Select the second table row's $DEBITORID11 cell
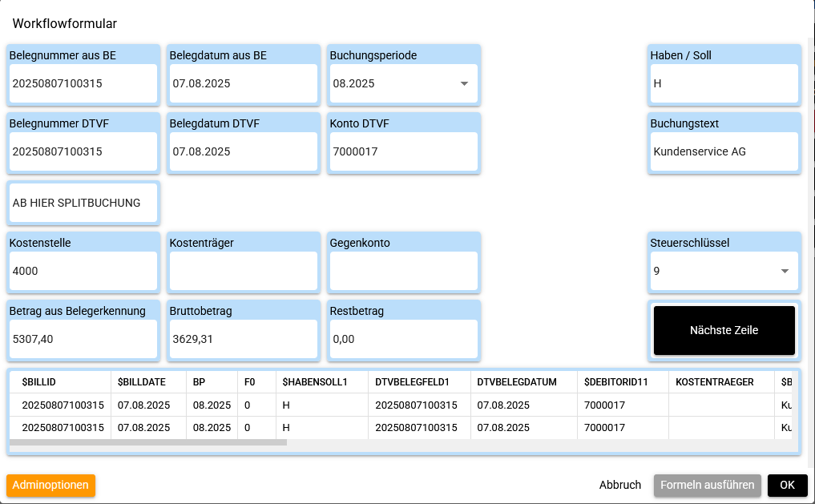 click(622, 428)
